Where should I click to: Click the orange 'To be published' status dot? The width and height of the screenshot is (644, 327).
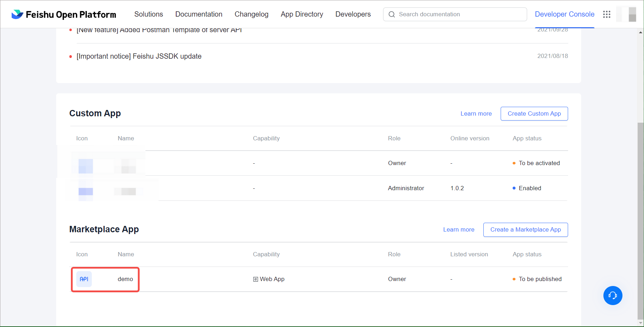pos(514,279)
